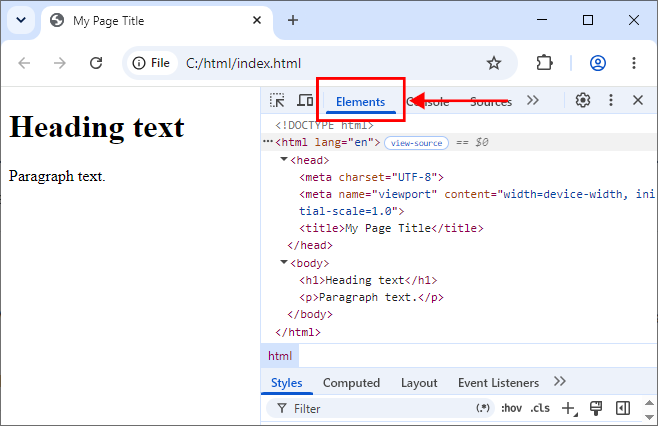Viewport: 658px width, 426px height.
Task: Collapse the <body> node triangle
Action: click(x=284, y=262)
